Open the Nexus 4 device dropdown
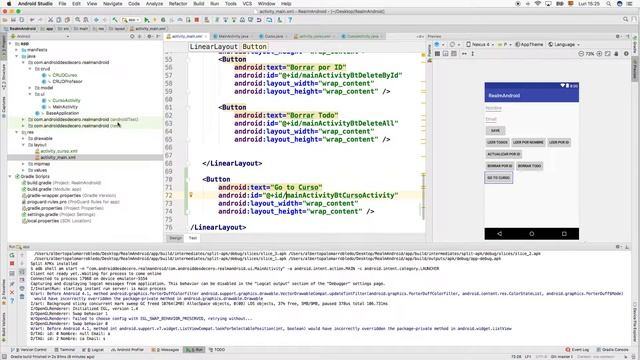 [480, 44]
